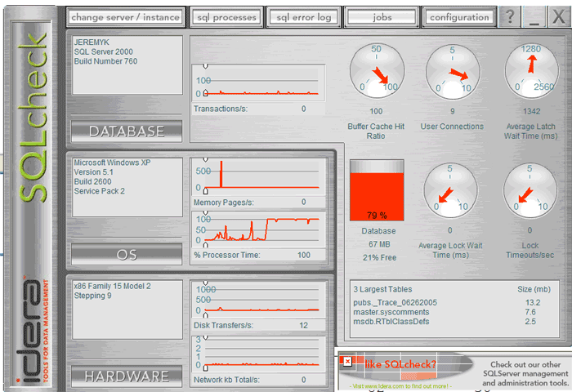
Task: Open the sql error log
Action: (x=303, y=17)
